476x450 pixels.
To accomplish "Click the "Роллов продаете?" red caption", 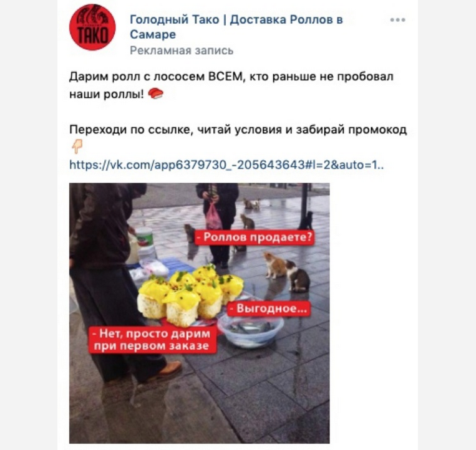I will (255, 237).
